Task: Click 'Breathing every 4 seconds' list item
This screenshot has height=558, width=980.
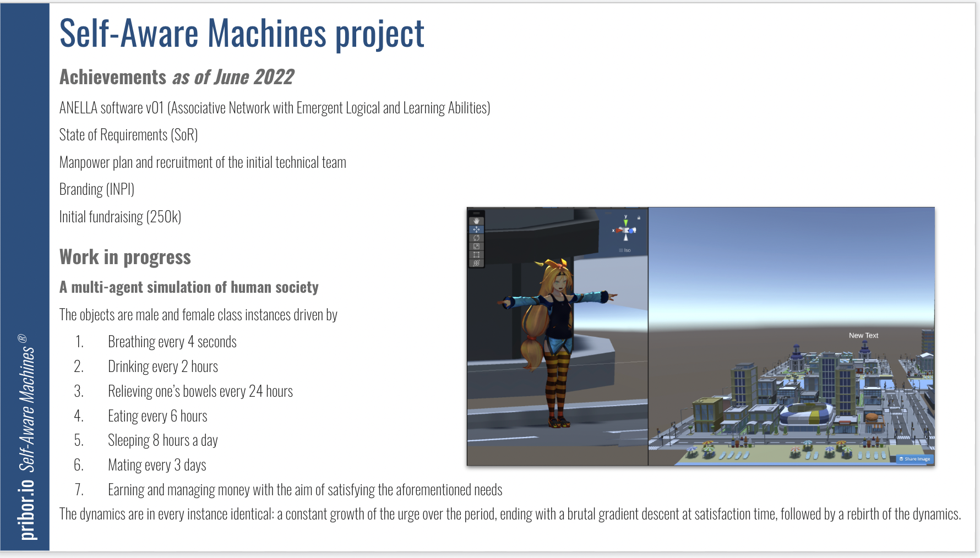Action: [172, 342]
